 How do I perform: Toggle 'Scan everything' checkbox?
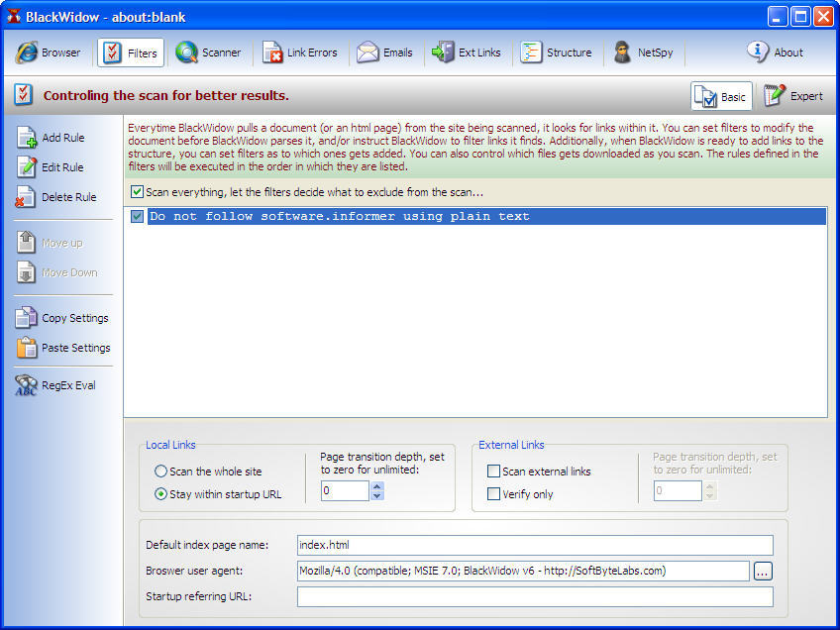tap(137, 192)
